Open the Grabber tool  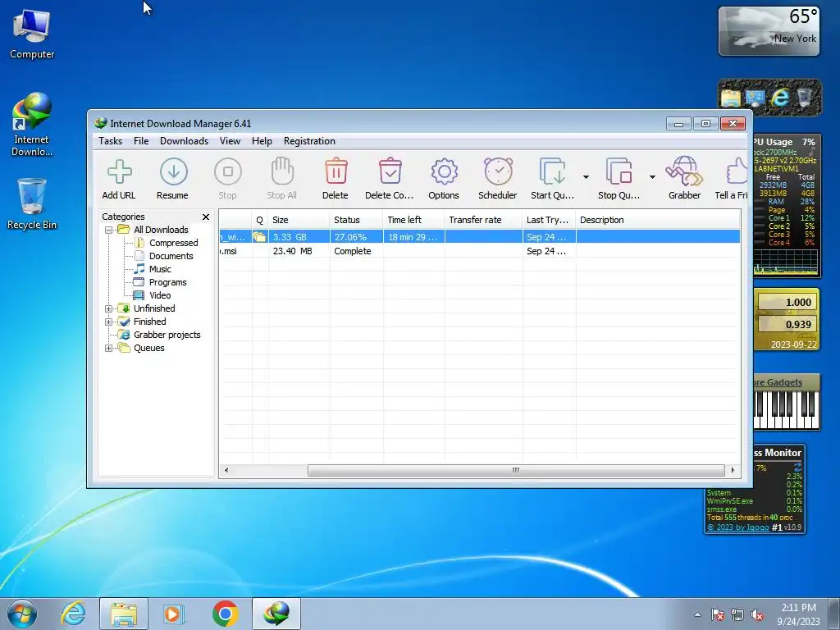[684, 178]
